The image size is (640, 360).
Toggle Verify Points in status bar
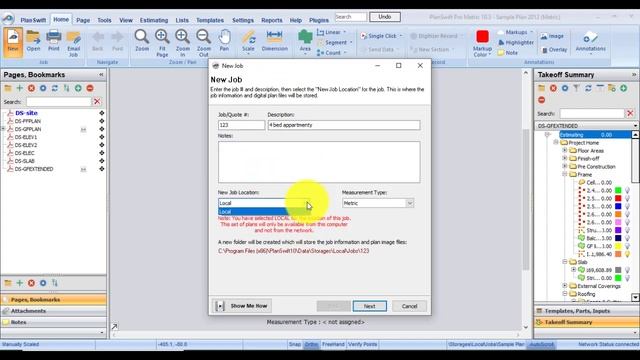click(362, 344)
